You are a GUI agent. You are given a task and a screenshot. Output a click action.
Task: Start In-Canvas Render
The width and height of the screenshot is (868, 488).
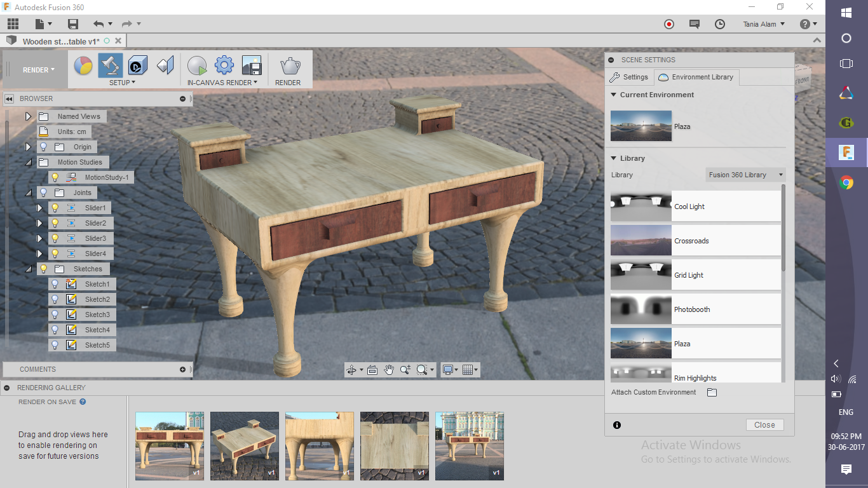(x=197, y=65)
